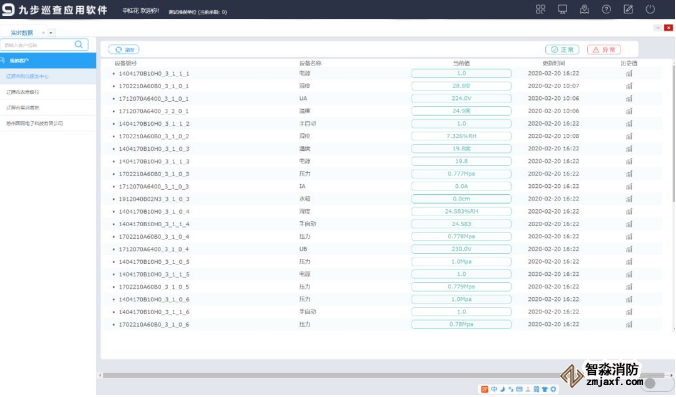
Task: Close the 实时数据 tab
Action: [x=43, y=33]
